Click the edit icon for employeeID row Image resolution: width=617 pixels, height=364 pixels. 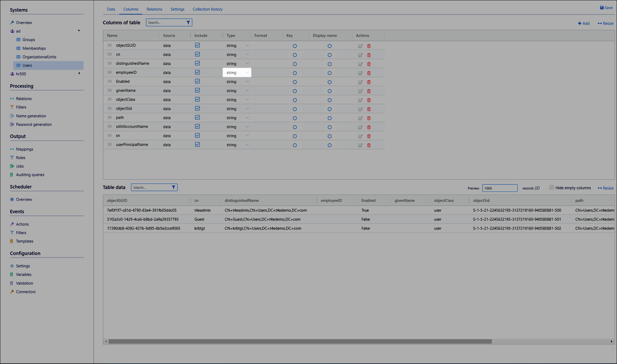(x=360, y=73)
